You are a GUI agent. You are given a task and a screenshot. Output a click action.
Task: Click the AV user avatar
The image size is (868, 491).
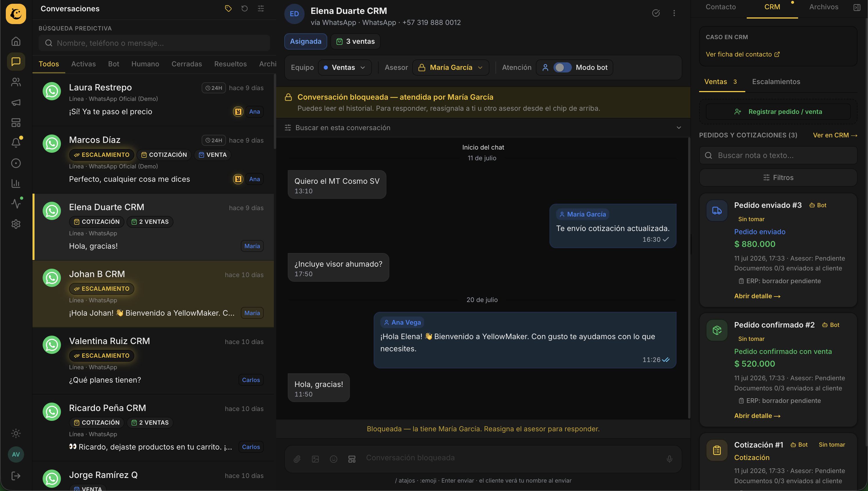point(16,454)
